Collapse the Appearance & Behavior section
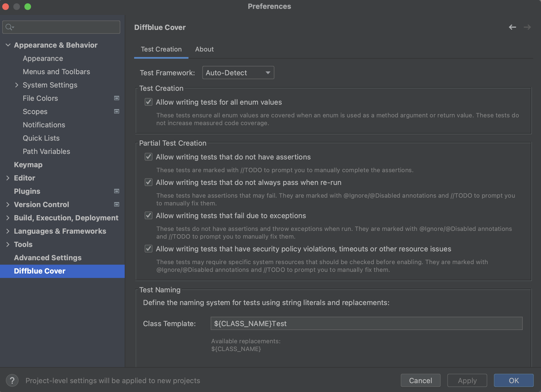541x392 pixels. pyautogui.click(x=8, y=45)
